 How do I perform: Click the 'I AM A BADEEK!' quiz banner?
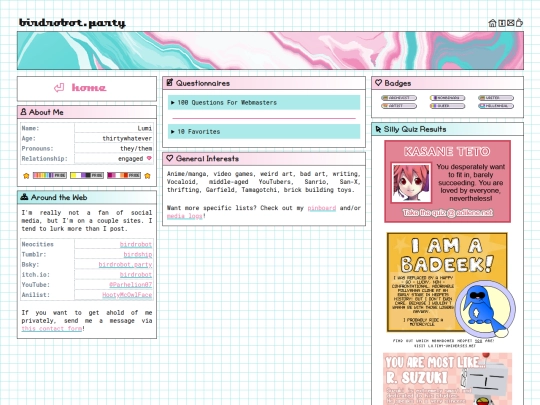[447, 282]
